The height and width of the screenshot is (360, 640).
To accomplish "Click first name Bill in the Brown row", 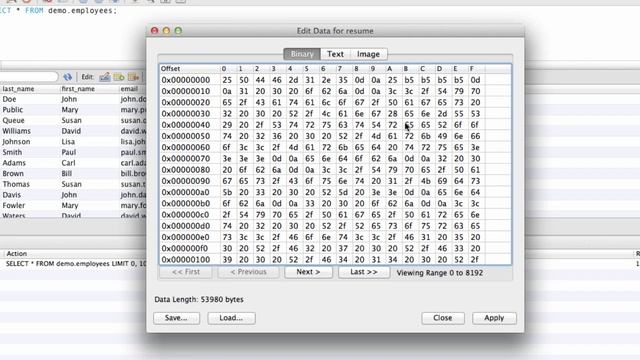I will pyautogui.click(x=67, y=173).
